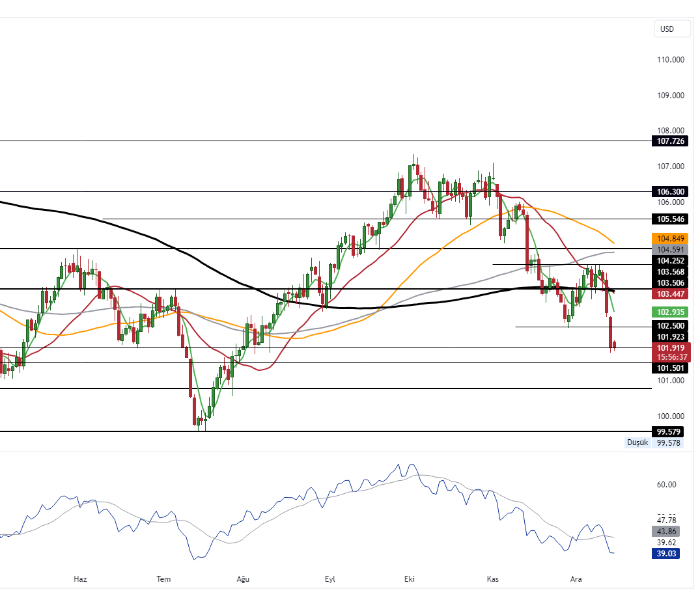Image resolution: width=700 pixels, height=611 pixels.
Task: Select the gray 43.86 RSI average label
Action: coord(667,531)
